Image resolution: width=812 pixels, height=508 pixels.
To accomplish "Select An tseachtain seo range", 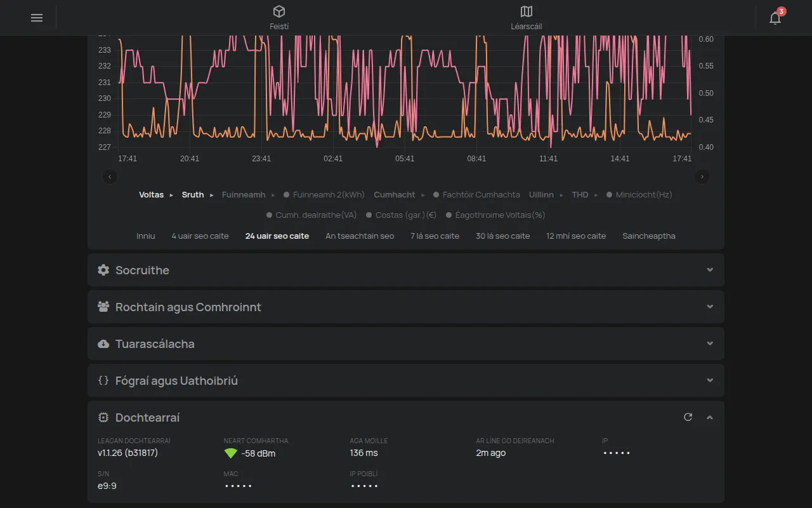I will tap(360, 236).
